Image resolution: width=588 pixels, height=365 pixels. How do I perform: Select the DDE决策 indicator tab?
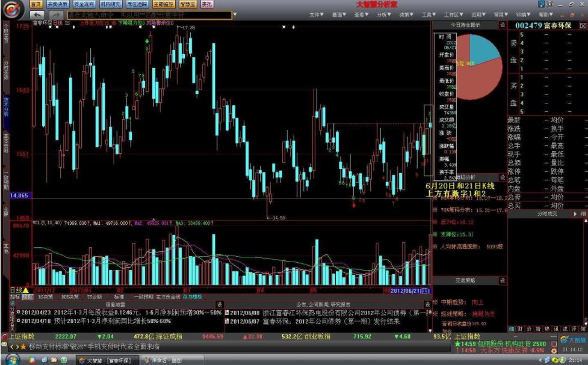coord(70,297)
